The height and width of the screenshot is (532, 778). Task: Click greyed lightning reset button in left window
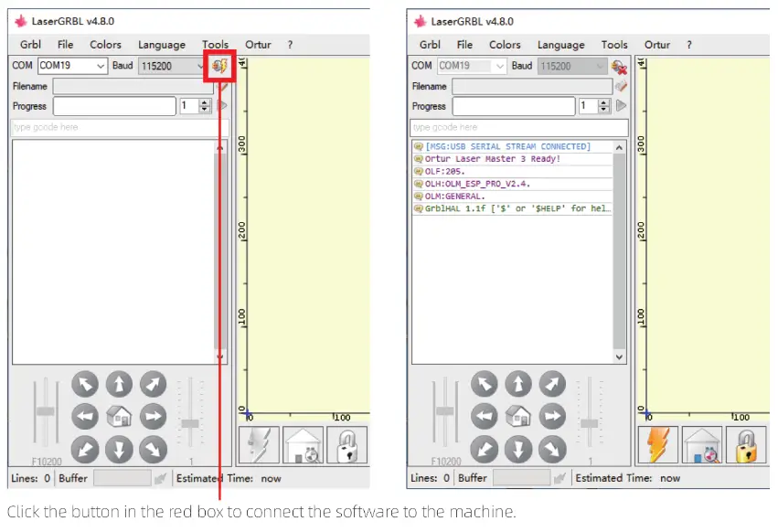pyautogui.click(x=259, y=444)
